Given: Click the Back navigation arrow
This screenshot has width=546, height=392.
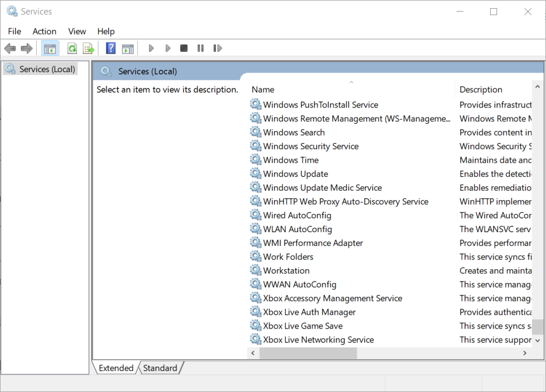Looking at the screenshot, I should (x=10, y=48).
